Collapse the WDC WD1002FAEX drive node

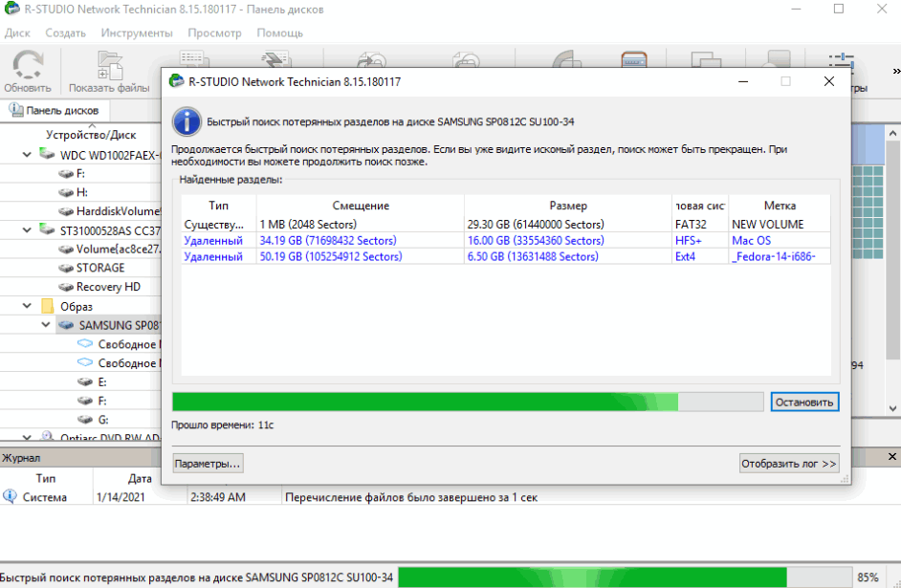coord(27,155)
